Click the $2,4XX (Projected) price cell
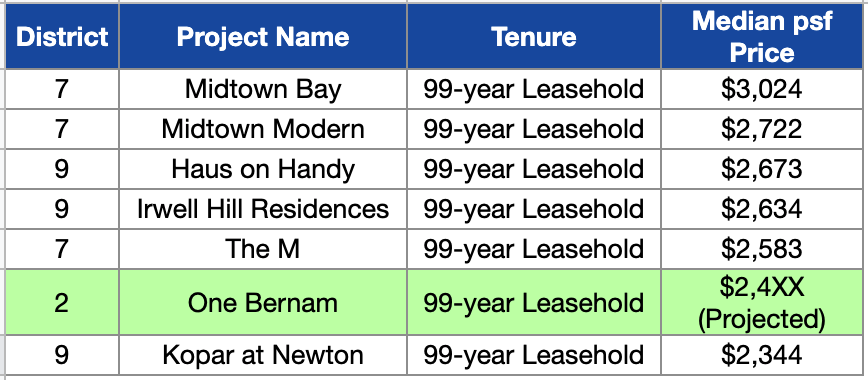The height and width of the screenshot is (380, 868). (762, 302)
